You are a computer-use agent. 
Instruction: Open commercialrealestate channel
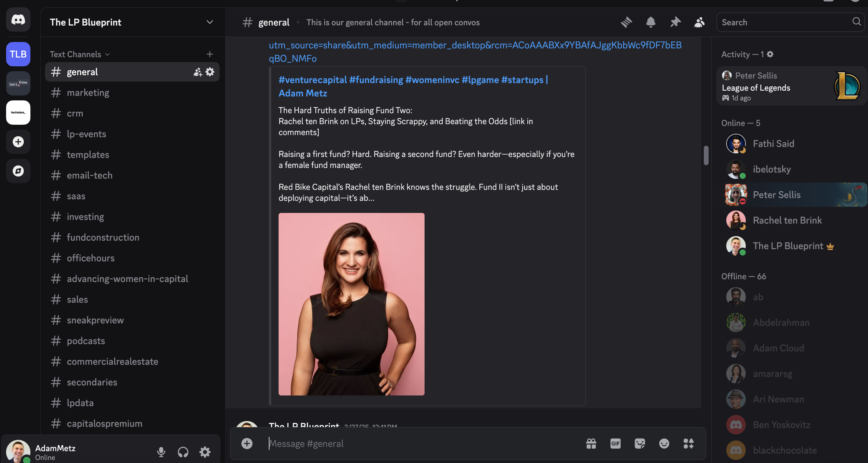click(x=132, y=362)
